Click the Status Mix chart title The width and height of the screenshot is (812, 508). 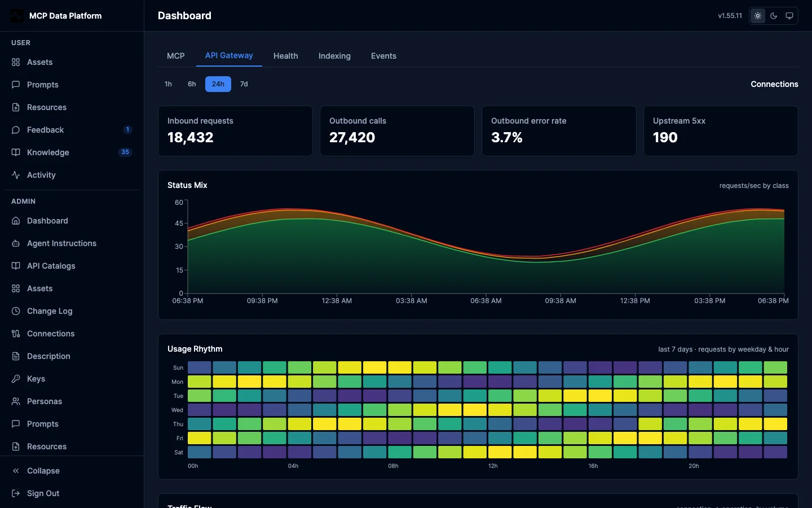coord(187,185)
